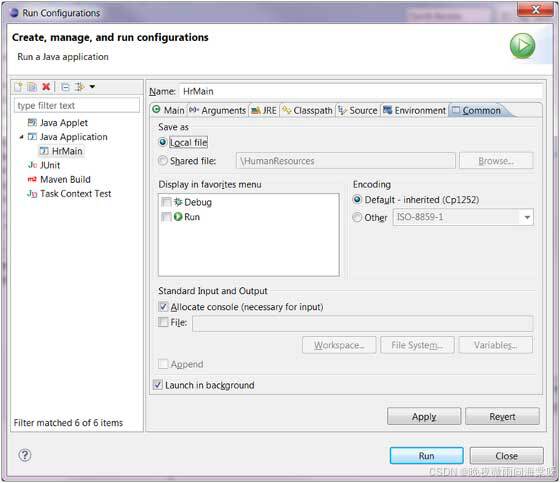
Task: Switch to the Main tab
Action: tap(168, 110)
